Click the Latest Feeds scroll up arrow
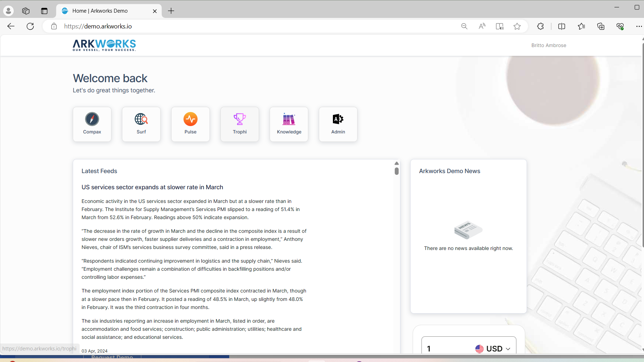 [x=397, y=163]
